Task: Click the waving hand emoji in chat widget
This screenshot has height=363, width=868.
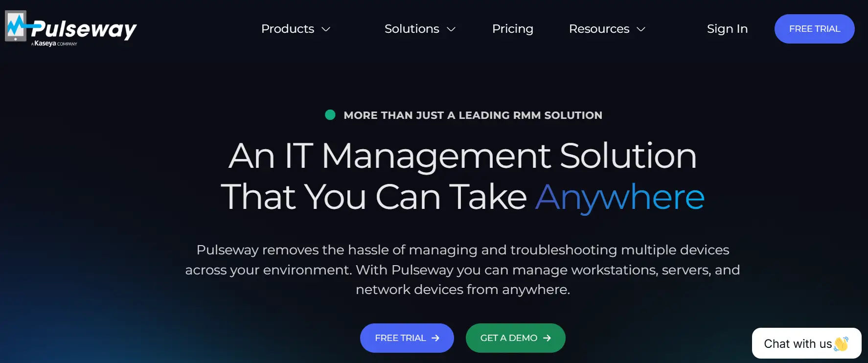Action: pos(841,344)
